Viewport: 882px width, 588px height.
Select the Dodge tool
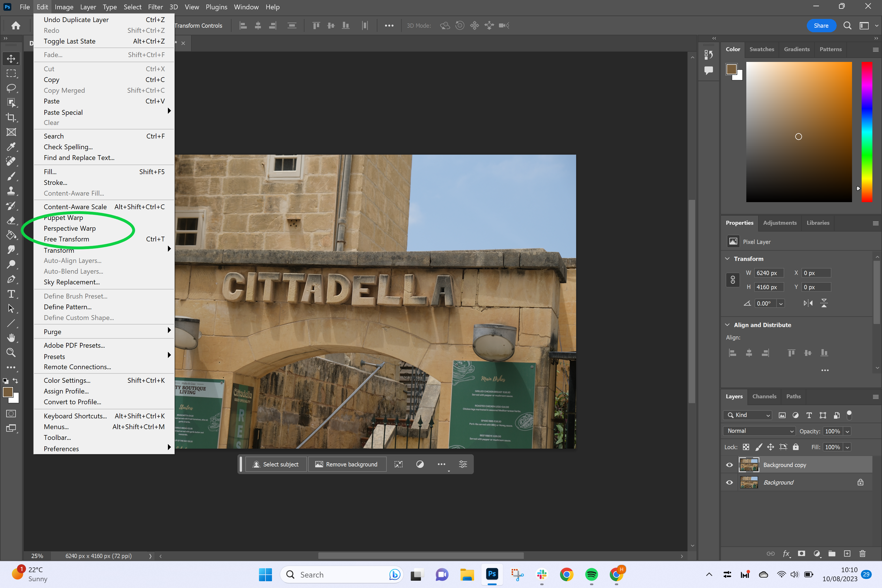coord(11,264)
